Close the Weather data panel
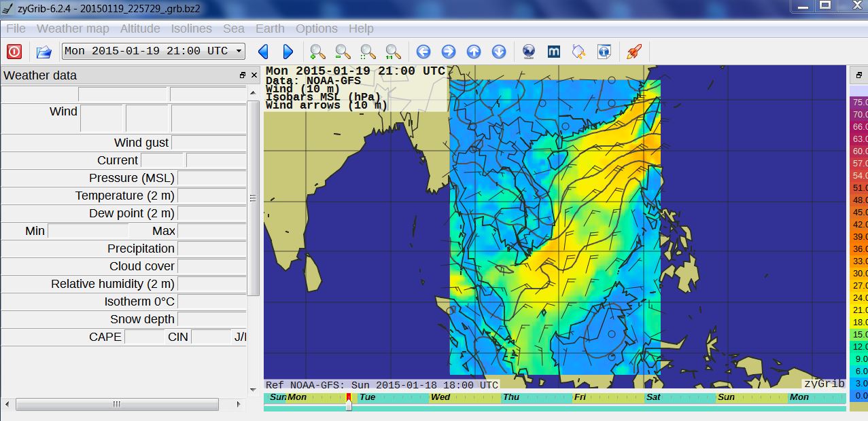This screenshot has width=868, height=421. point(254,75)
